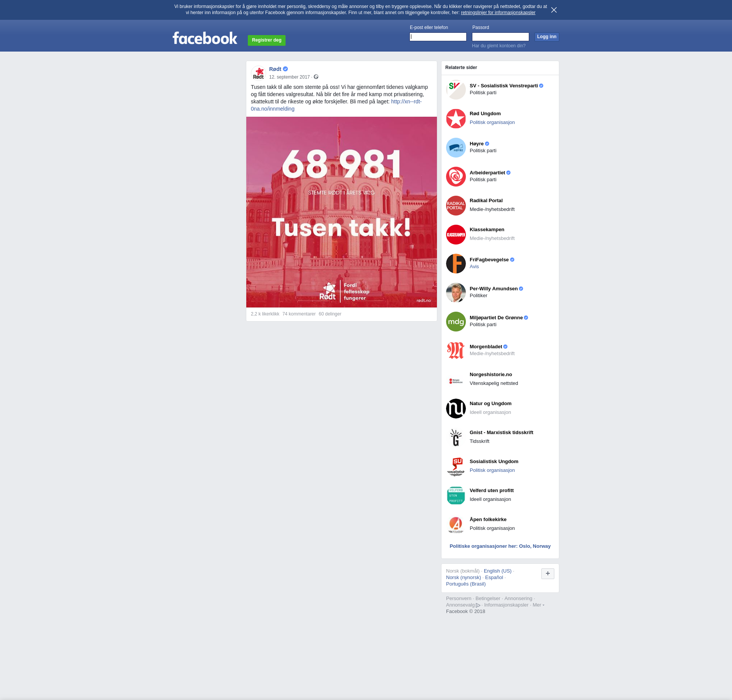Viewport: 732px width, 700px height.
Task: Focus the Passord input field
Action: [x=501, y=37]
